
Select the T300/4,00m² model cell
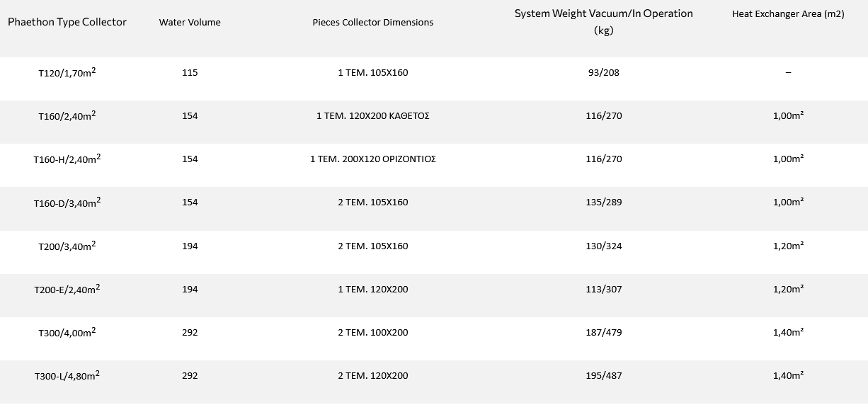pos(67,333)
